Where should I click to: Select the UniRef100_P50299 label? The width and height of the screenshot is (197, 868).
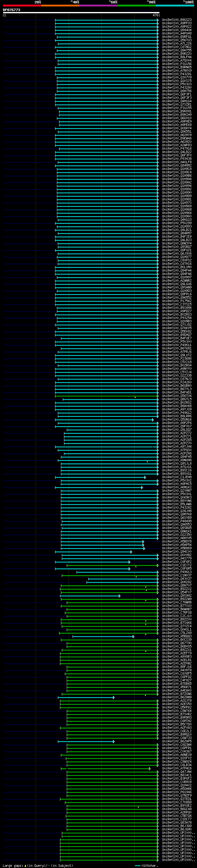click(x=177, y=223)
